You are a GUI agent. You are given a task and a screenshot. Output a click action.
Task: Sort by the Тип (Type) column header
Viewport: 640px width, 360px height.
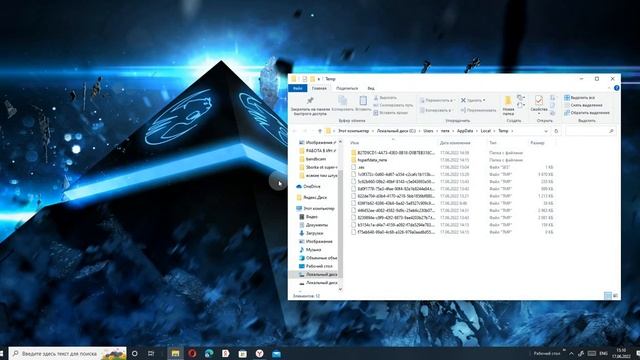[x=493, y=143]
